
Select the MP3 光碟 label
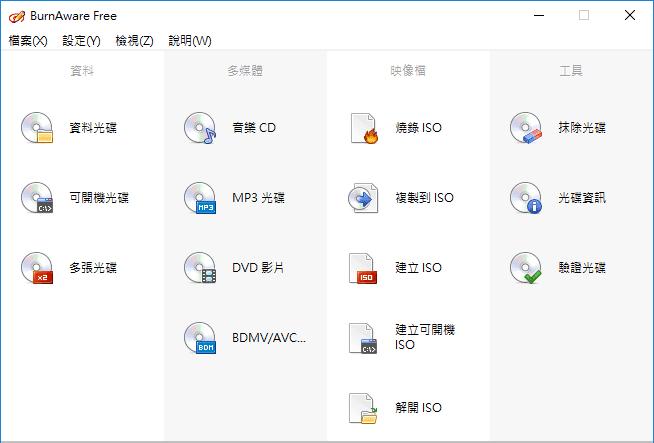pyautogui.click(x=258, y=198)
